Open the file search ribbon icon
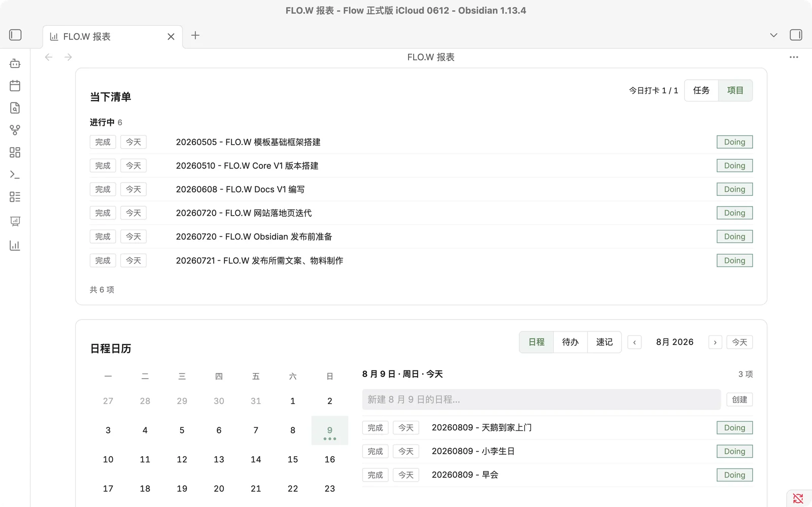812x507 pixels. click(x=15, y=108)
